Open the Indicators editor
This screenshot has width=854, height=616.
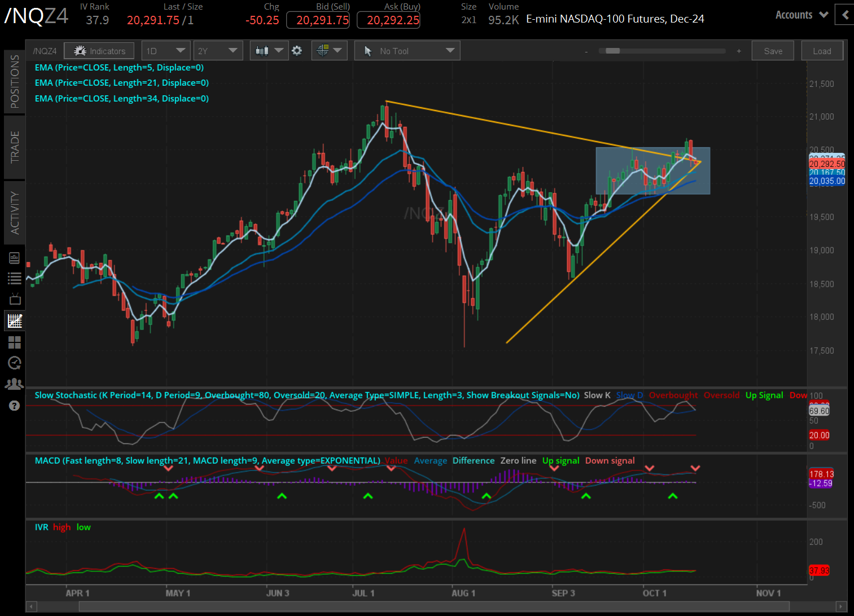99,50
